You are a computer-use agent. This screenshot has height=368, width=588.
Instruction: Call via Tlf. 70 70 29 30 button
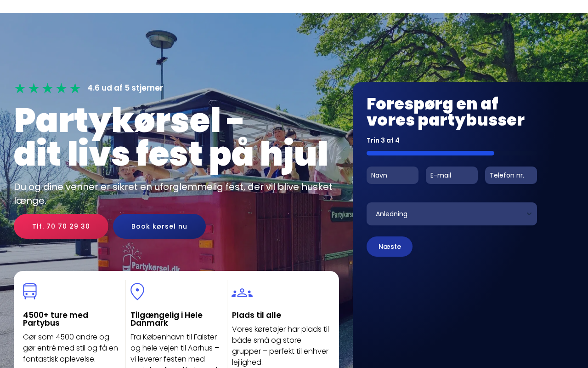(61, 226)
